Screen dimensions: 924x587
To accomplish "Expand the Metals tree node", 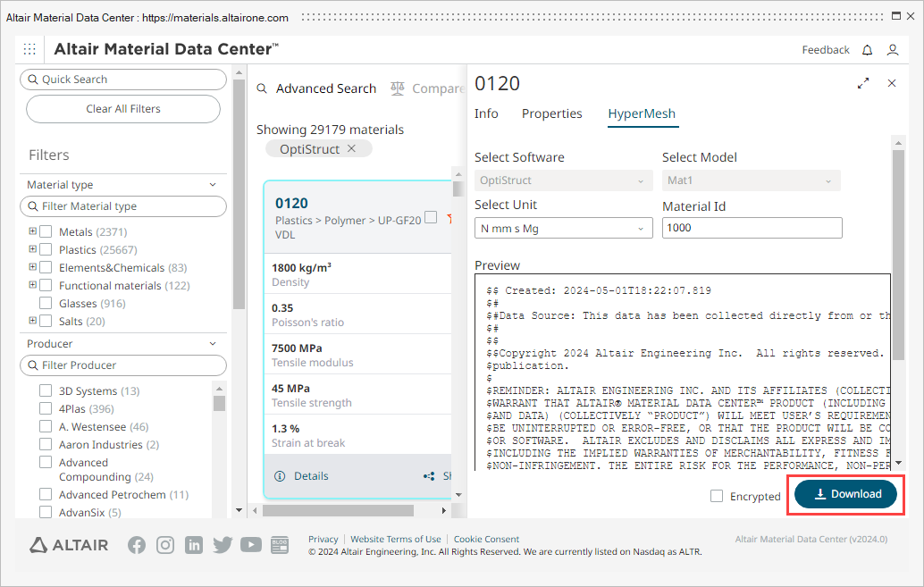I will (x=32, y=231).
